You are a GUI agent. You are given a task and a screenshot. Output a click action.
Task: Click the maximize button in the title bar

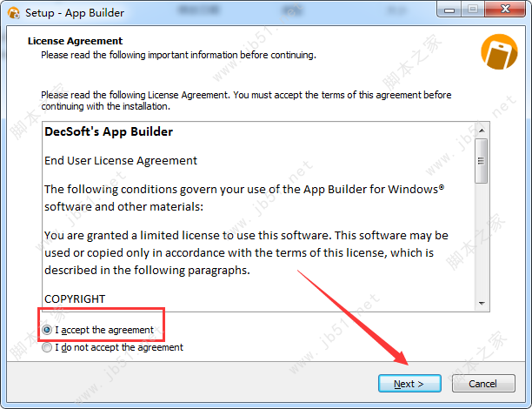(472, 10)
